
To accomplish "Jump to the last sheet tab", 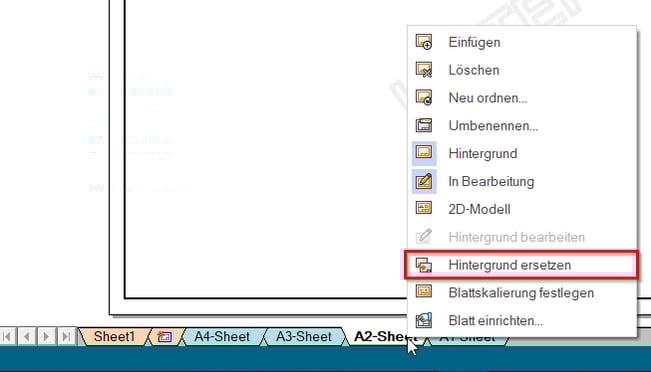I will tap(66, 336).
